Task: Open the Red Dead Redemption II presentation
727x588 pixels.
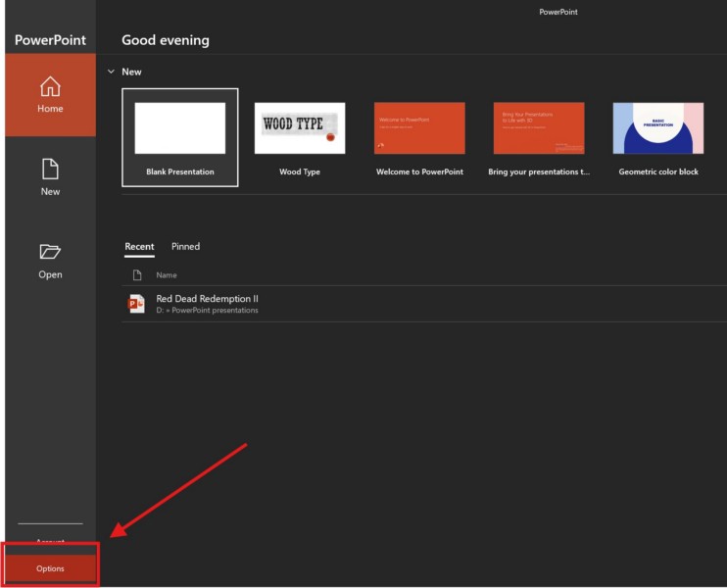Action: pos(208,299)
